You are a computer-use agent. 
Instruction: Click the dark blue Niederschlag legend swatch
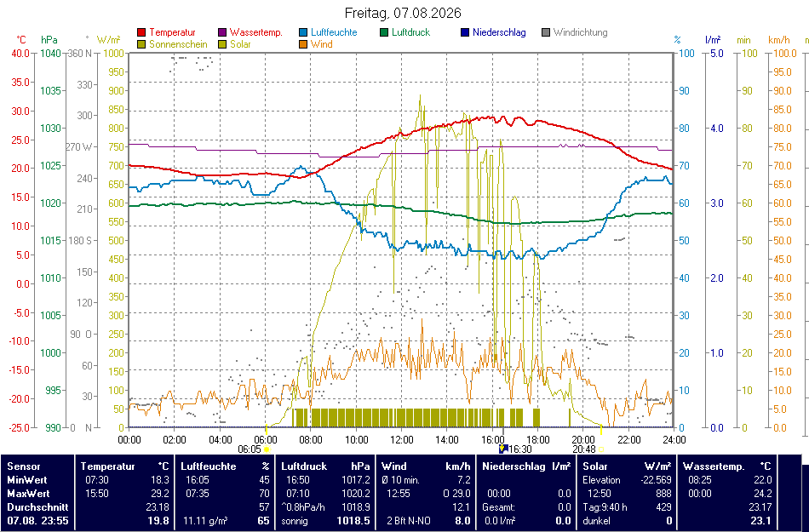[465, 32]
